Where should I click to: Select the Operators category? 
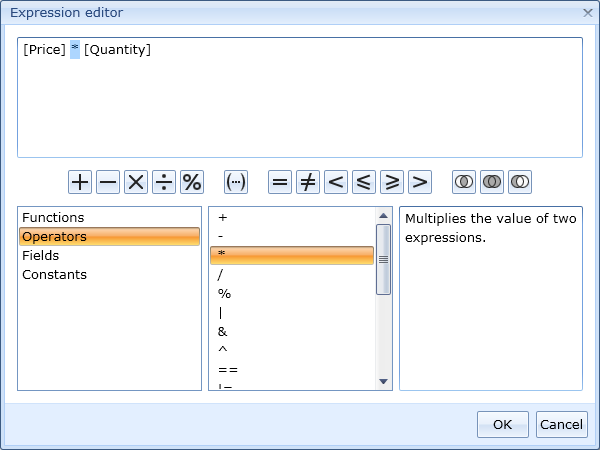pos(109,236)
